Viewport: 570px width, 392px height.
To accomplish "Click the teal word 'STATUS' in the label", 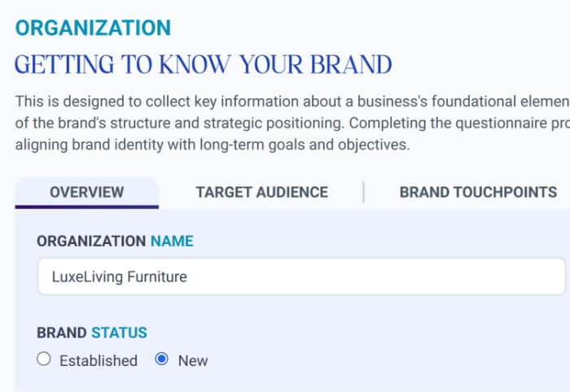I will coord(119,333).
